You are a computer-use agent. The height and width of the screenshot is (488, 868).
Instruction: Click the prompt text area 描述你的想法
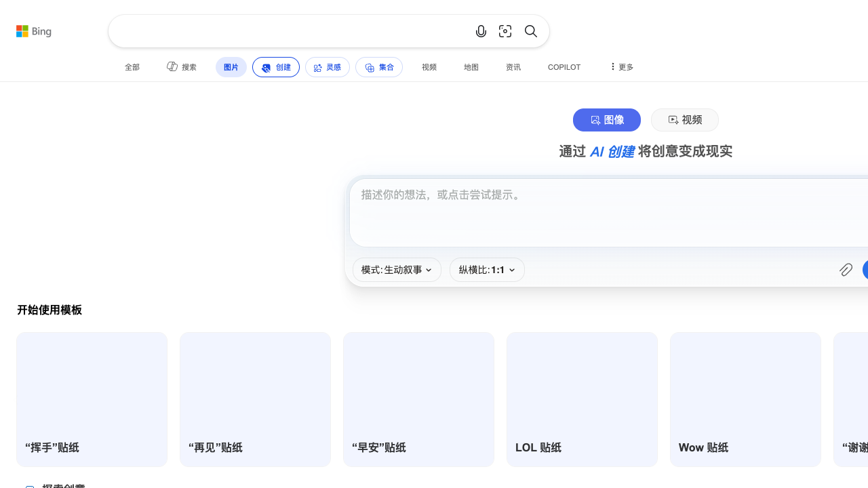pos(609,213)
